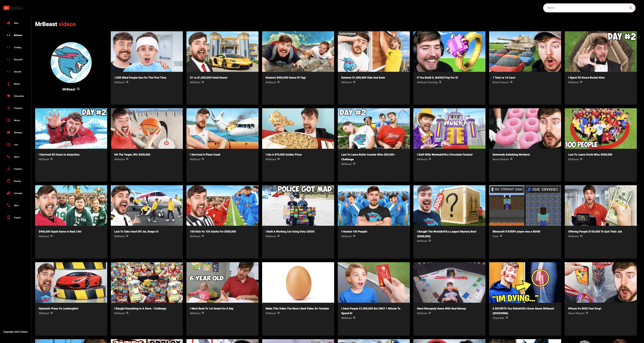The image size is (644, 343).
Task: Click the home icon beside New
Action: [x=9, y=23]
